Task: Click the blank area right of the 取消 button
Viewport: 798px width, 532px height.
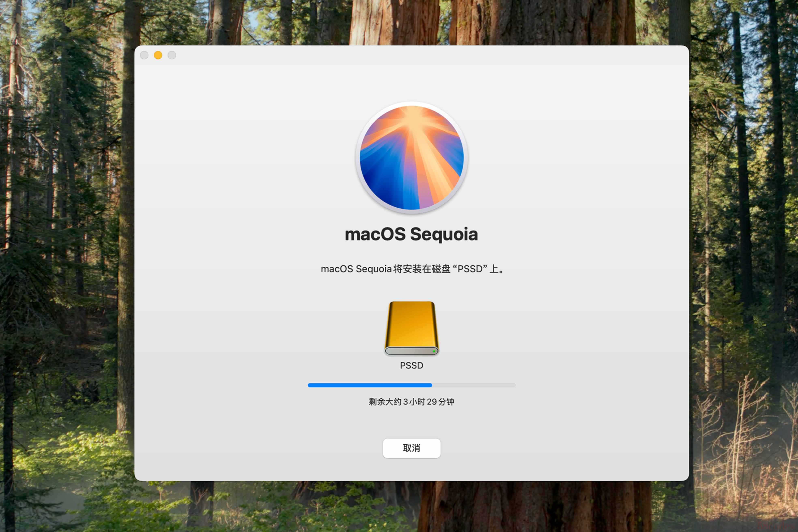Action: click(560, 448)
